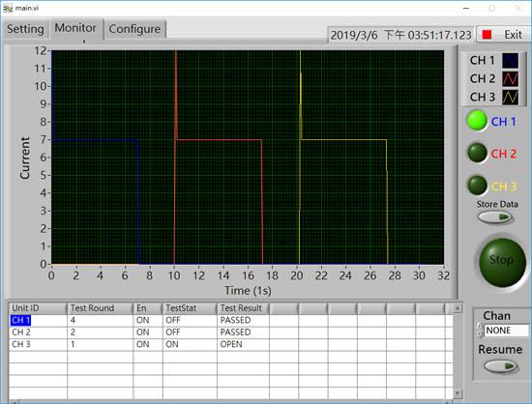
Task: Click the dark CH 2 LED indicator
Action: [x=477, y=153]
